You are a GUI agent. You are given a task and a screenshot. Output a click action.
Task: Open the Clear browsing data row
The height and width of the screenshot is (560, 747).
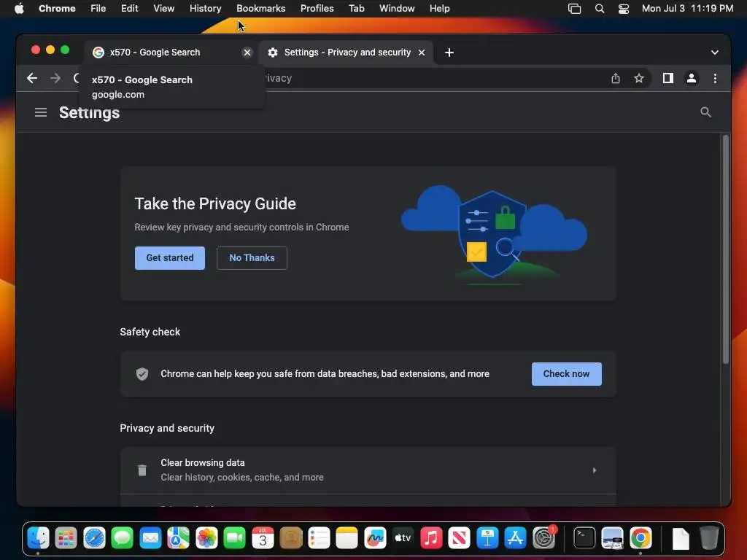tap(368, 470)
